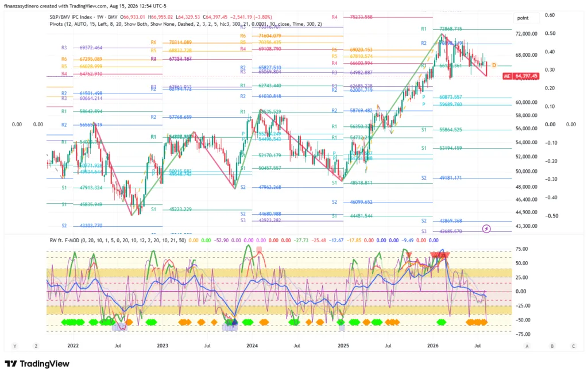Click the 50,000.00 price axis label

point(527,171)
